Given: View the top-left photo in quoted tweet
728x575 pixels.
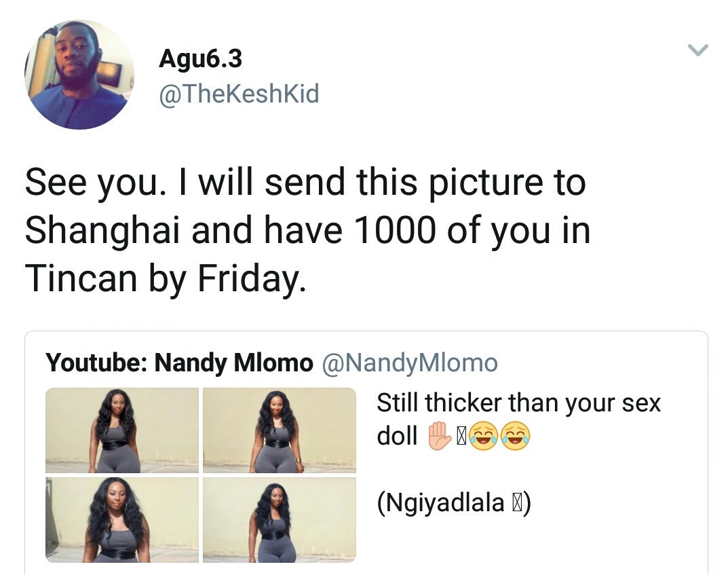Looking at the screenshot, I should pyautogui.click(x=122, y=430).
